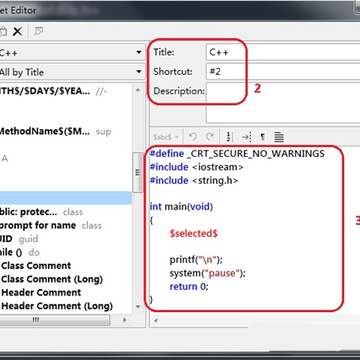Select the 'guid' snippet row
The height and width of the screenshot is (360, 360).
click(66, 239)
